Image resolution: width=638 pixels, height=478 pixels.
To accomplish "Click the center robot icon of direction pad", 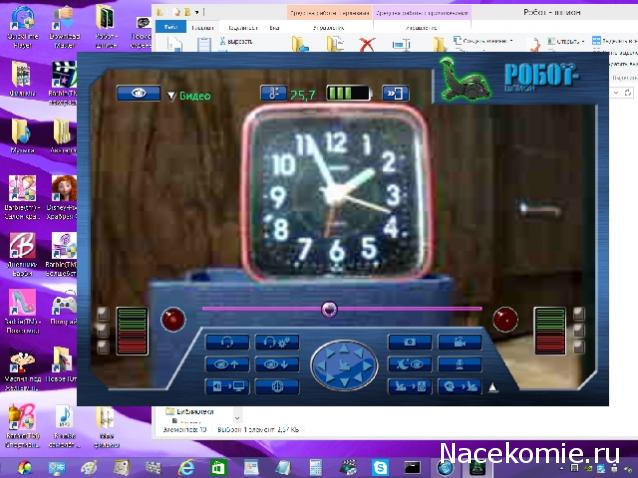I will click(x=344, y=365).
